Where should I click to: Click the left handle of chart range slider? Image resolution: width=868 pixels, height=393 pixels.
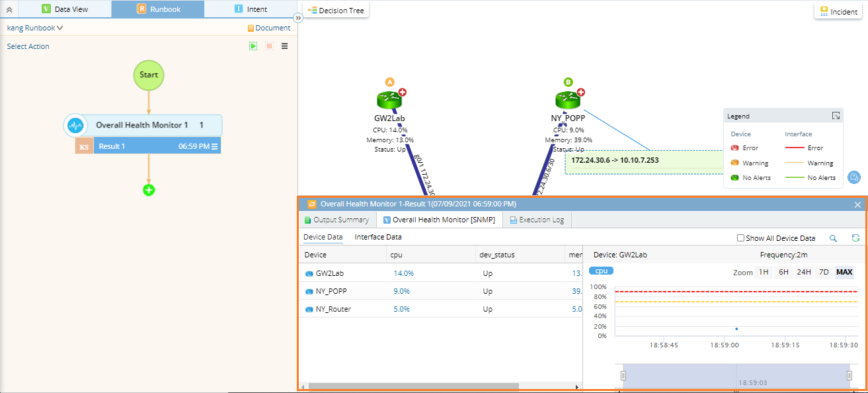[x=622, y=376]
